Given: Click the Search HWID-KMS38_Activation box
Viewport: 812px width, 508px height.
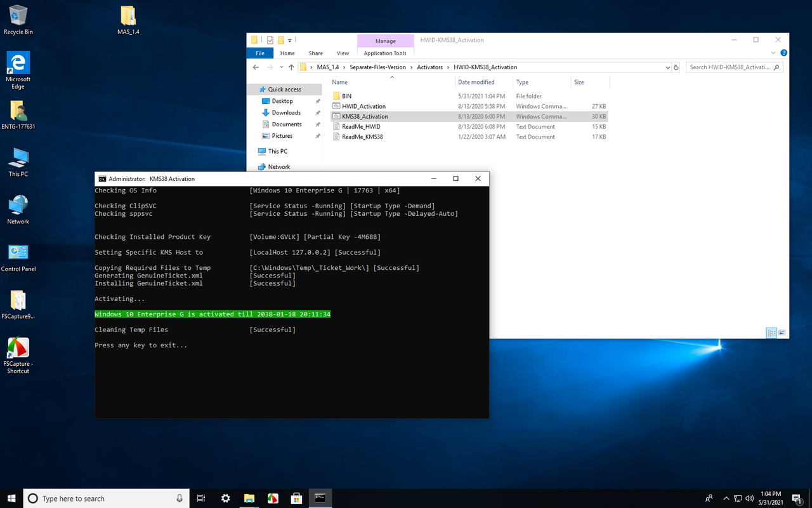Looking at the screenshot, I should pos(735,67).
